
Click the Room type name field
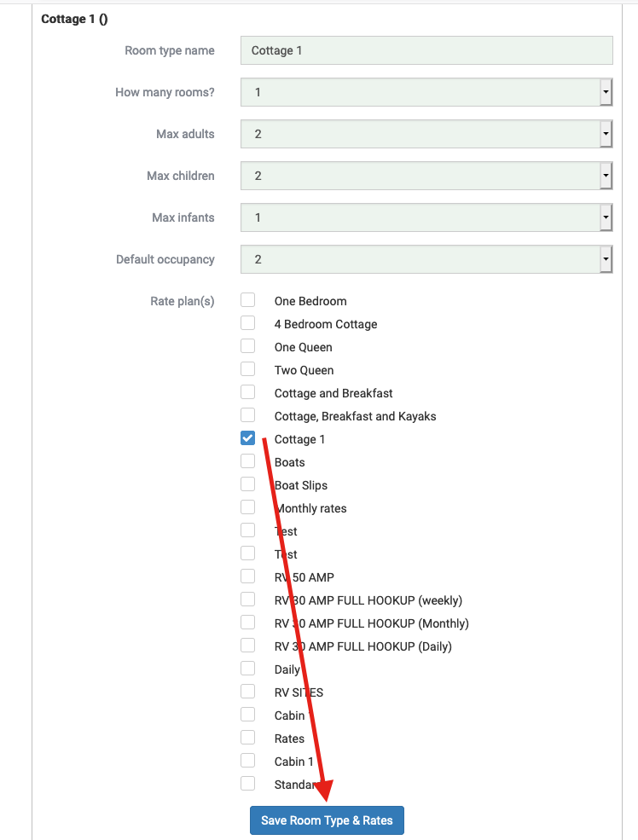coord(426,50)
